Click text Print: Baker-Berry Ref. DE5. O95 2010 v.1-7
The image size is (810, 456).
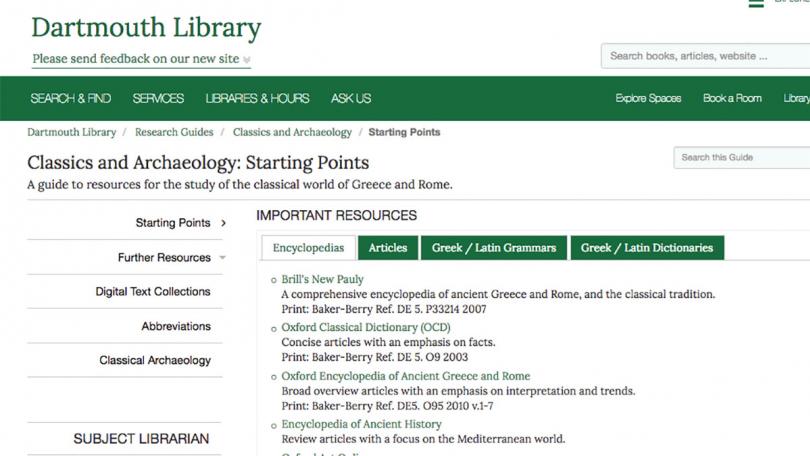pos(387,406)
